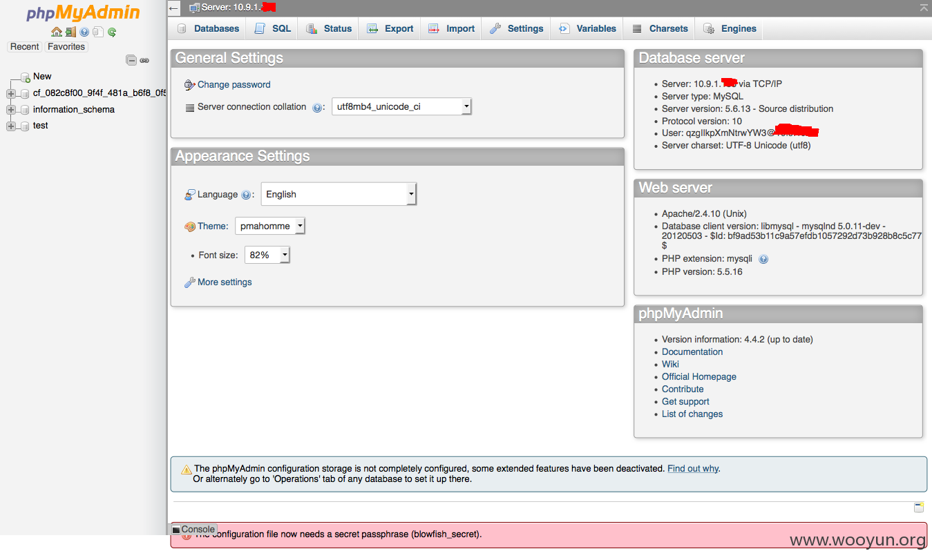Open help icon next to Server connection collation
932x560 pixels.
317,108
